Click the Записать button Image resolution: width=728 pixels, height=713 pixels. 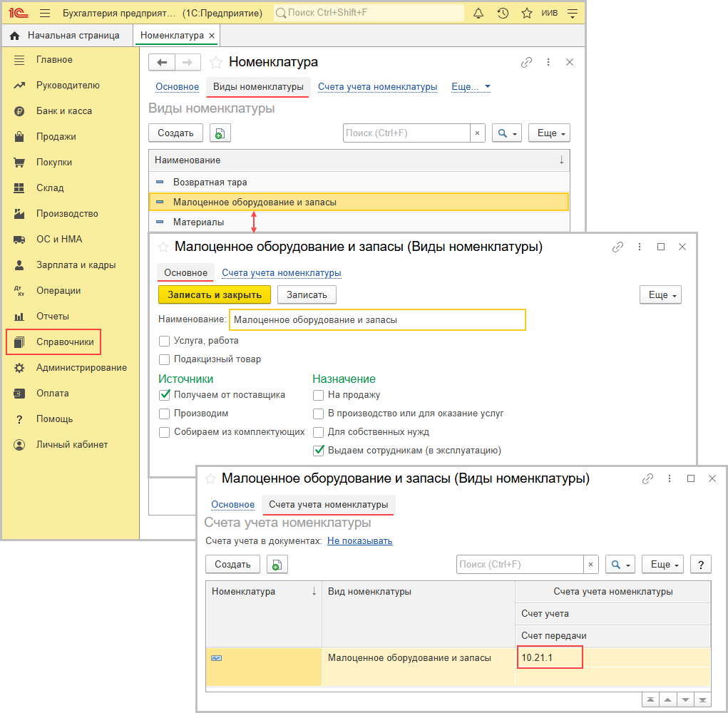coord(307,294)
